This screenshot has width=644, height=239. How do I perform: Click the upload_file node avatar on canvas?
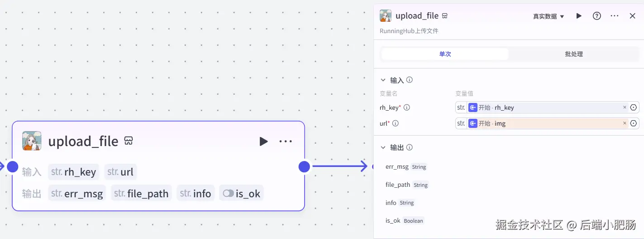32,141
